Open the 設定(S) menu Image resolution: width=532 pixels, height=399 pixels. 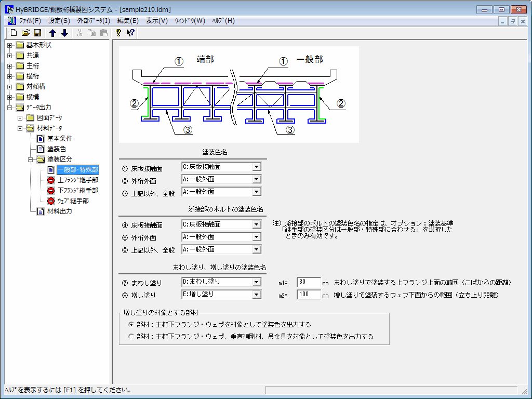point(59,21)
